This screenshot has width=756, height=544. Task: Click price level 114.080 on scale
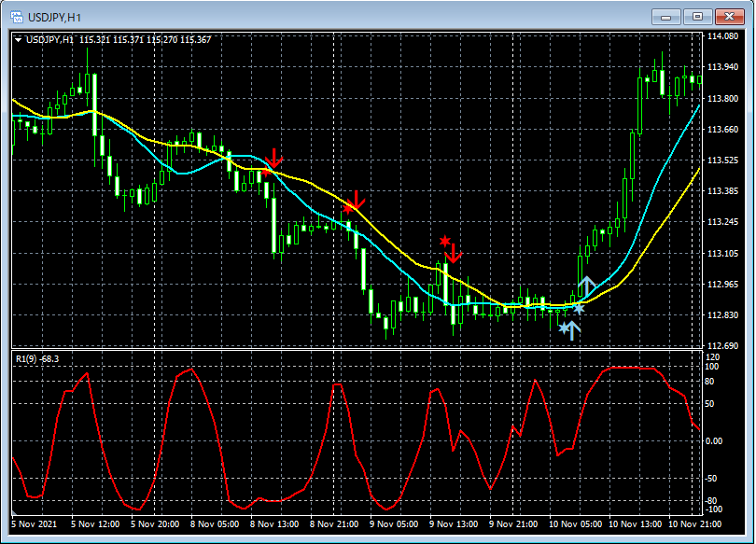point(722,36)
